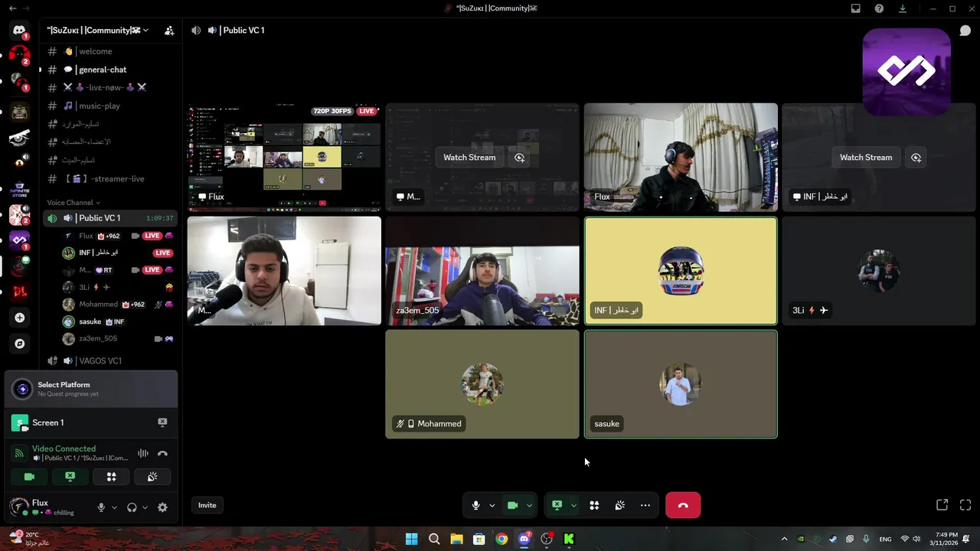Expand screen share options arrow in call bar

(x=573, y=505)
